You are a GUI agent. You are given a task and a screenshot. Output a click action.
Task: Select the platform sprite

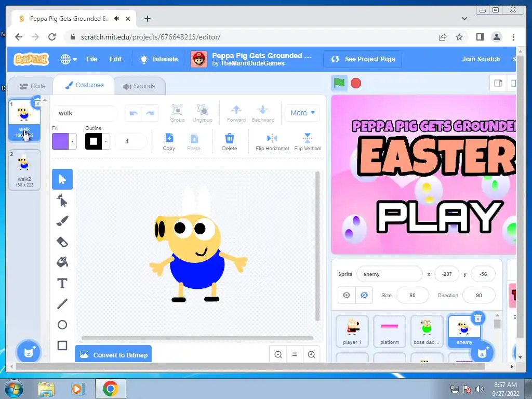(x=390, y=331)
